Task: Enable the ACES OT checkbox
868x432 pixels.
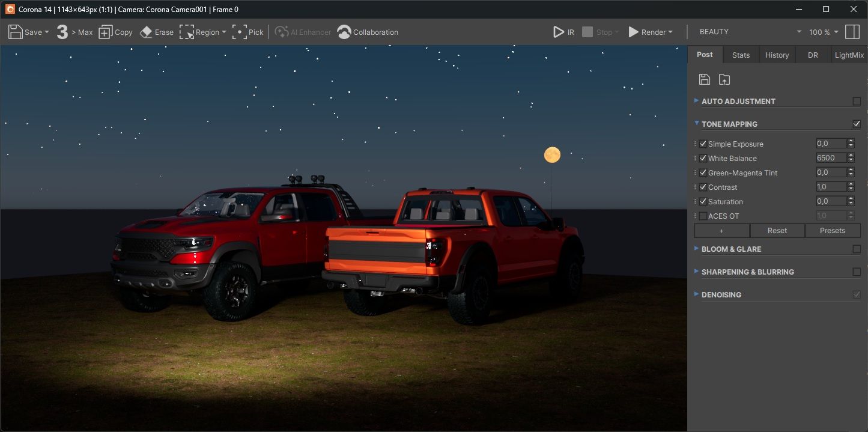Action: coord(703,216)
